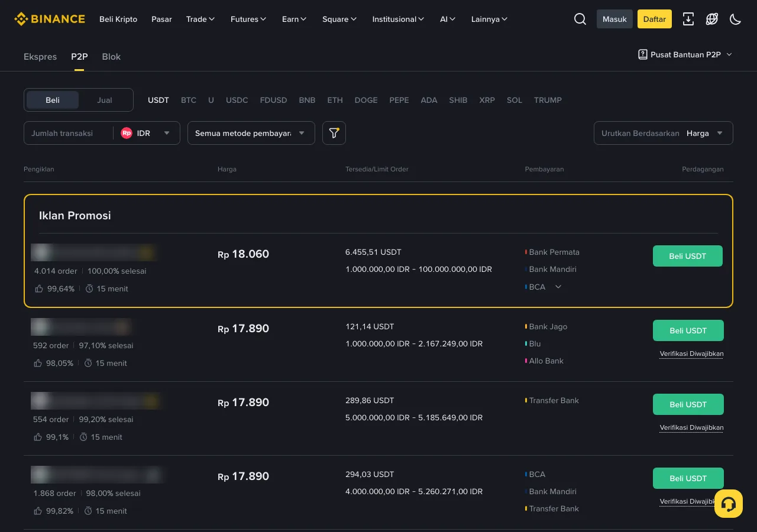Click Beli USDT for Rp 18.060 ad
Image resolution: width=757 pixels, height=532 pixels.
click(688, 256)
